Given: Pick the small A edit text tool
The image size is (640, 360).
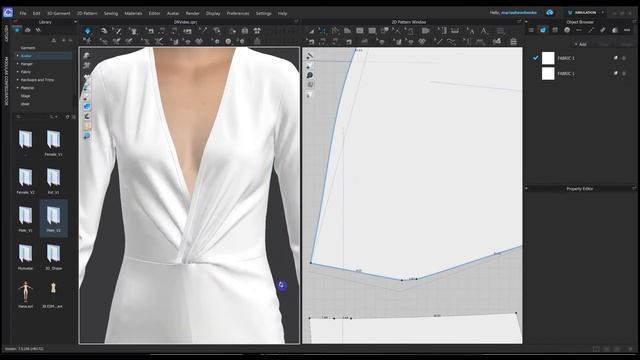Looking at the screenshot, I should click(x=471, y=31).
